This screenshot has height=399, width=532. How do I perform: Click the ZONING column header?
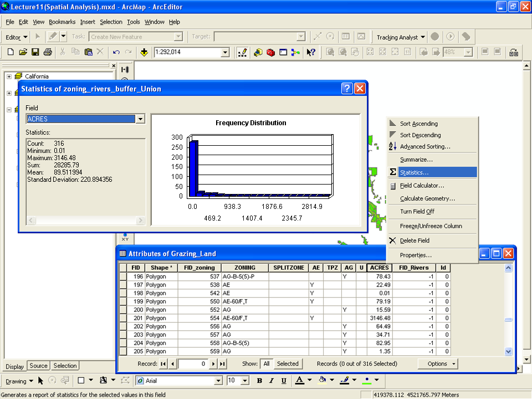point(244,268)
